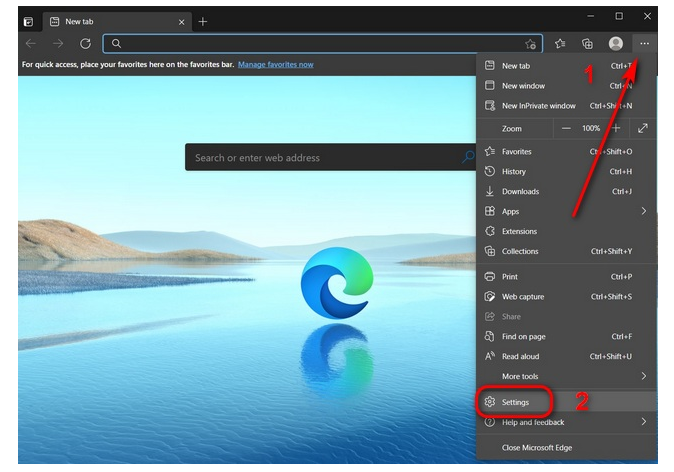Close the New tab tab
This screenshot has width=674, height=472.
(181, 21)
